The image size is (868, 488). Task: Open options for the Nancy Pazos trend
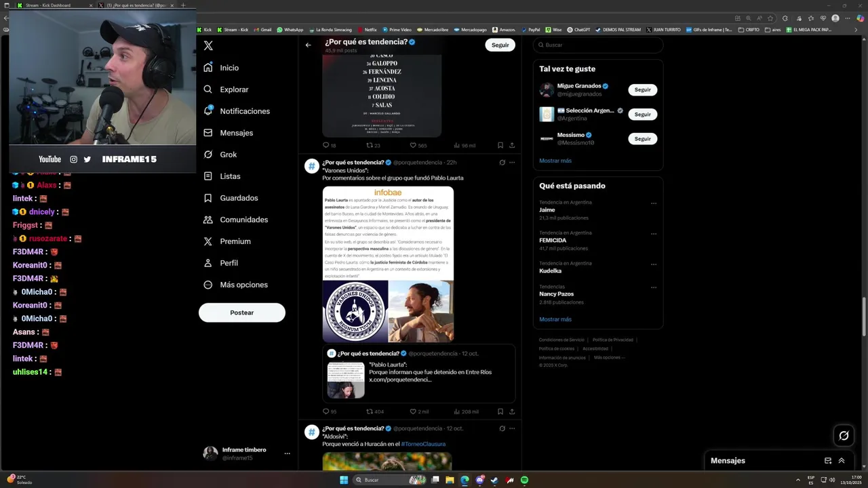pos(654,287)
